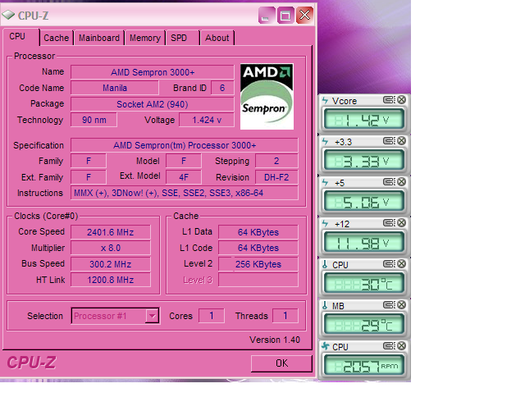This screenshot has width=525, height=420.
Task: Click the lightning icon beside Vcore
Action: coord(325,100)
